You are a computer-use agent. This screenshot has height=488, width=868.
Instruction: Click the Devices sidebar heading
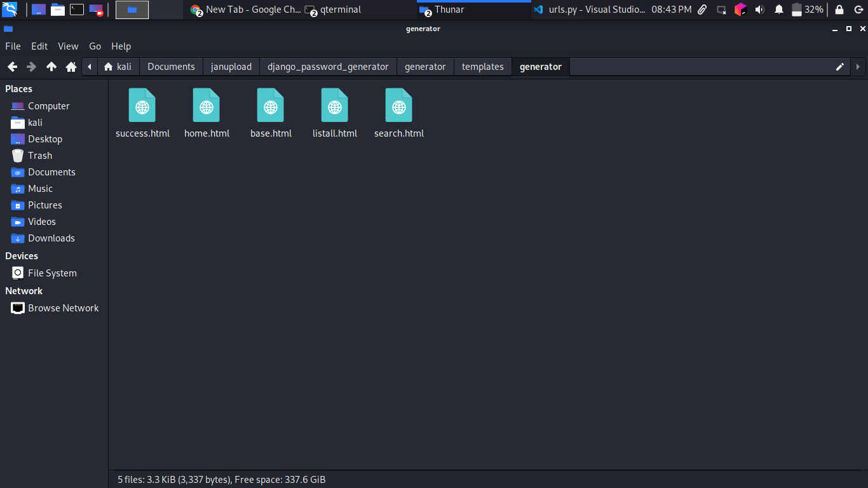pos(22,256)
